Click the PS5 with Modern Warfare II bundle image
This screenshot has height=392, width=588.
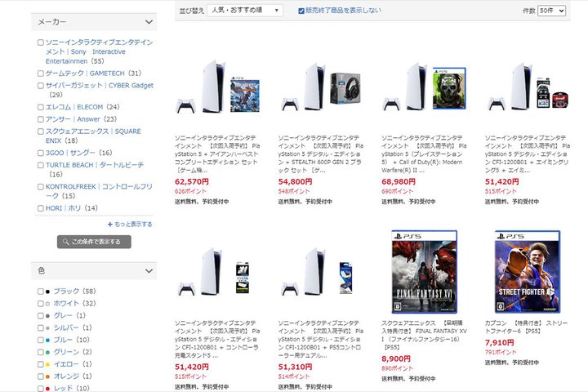pos(424,87)
